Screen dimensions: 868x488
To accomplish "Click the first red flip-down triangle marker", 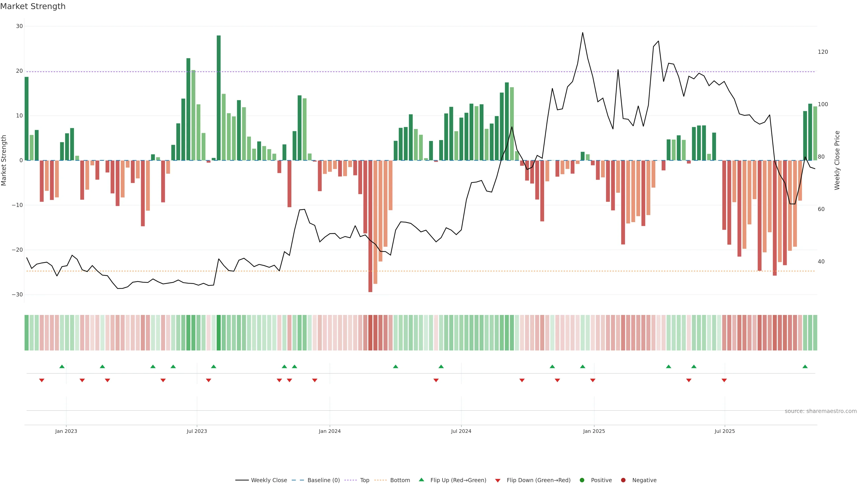I will [42, 380].
